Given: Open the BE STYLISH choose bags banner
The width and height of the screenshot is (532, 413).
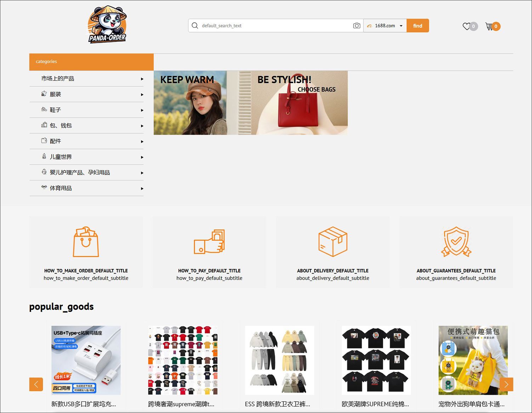Looking at the screenshot, I should click(300, 103).
